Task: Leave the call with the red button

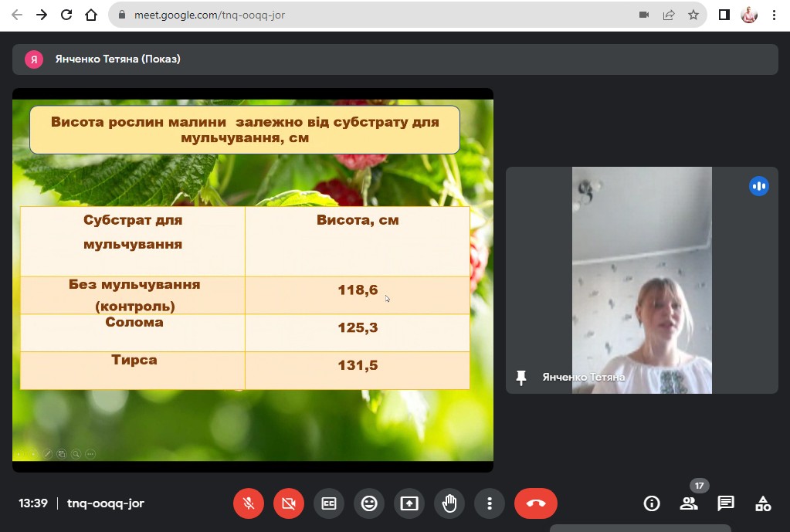Action: 535,503
